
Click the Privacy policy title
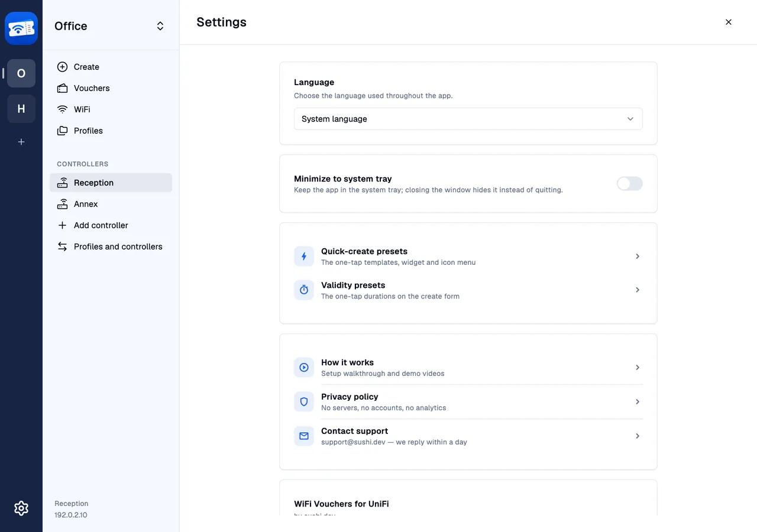click(x=350, y=397)
